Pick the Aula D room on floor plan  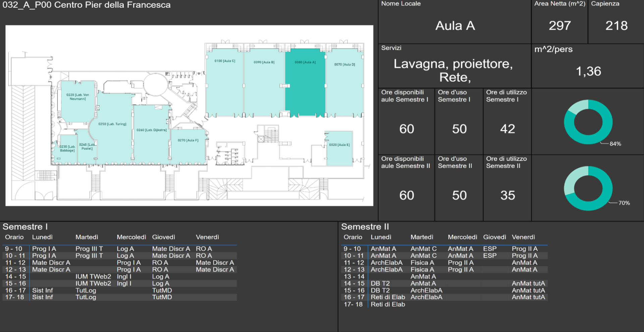[x=344, y=87]
